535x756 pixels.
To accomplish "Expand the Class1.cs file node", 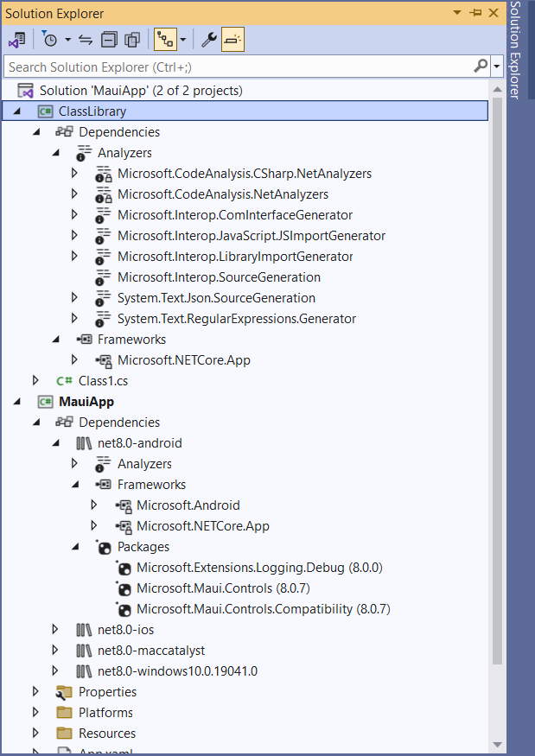I will tap(35, 380).
